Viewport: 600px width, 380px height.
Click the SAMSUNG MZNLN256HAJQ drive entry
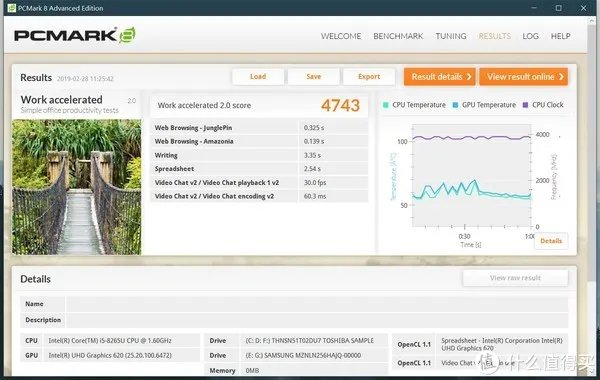coord(303,356)
